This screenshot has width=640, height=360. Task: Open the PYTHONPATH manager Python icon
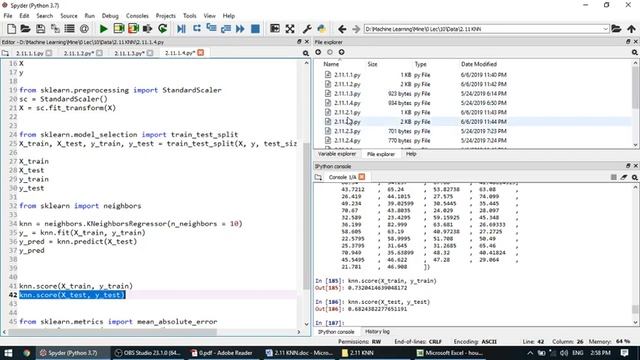[x=322, y=29]
